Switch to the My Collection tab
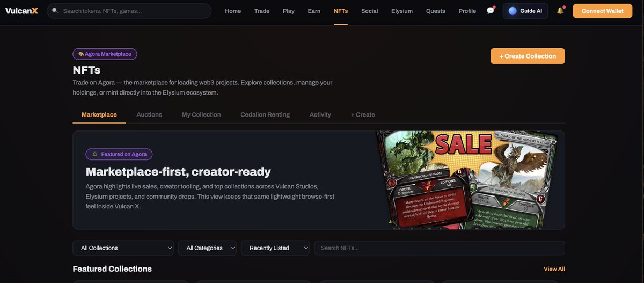The width and height of the screenshot is (644, 283). [x=201, y=114]
